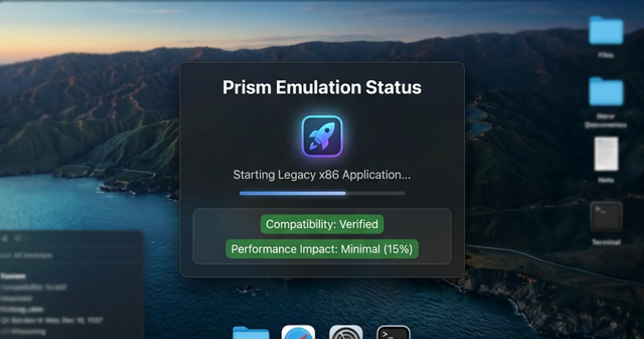This screenshot has width=644, height=339.
Task: Select the second blue desktop folder
Action: tap(606, 92)
